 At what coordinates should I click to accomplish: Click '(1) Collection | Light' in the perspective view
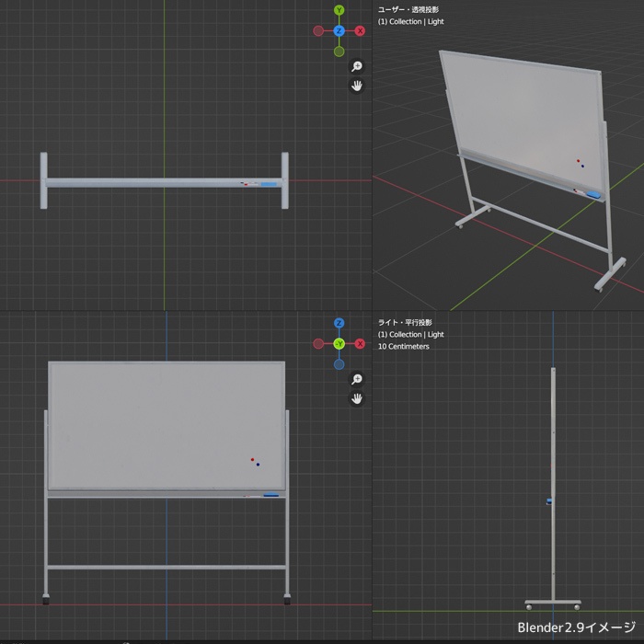pos(410,21)
